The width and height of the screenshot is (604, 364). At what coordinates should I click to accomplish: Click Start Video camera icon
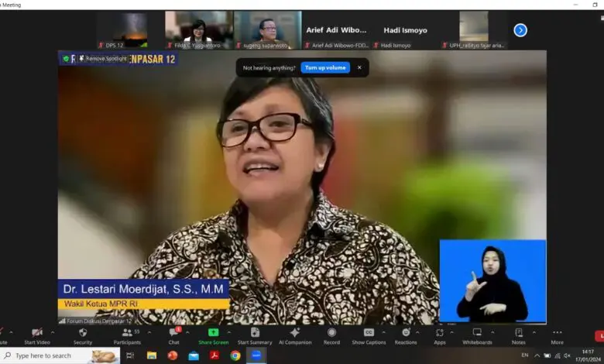(x=37, y=332)
